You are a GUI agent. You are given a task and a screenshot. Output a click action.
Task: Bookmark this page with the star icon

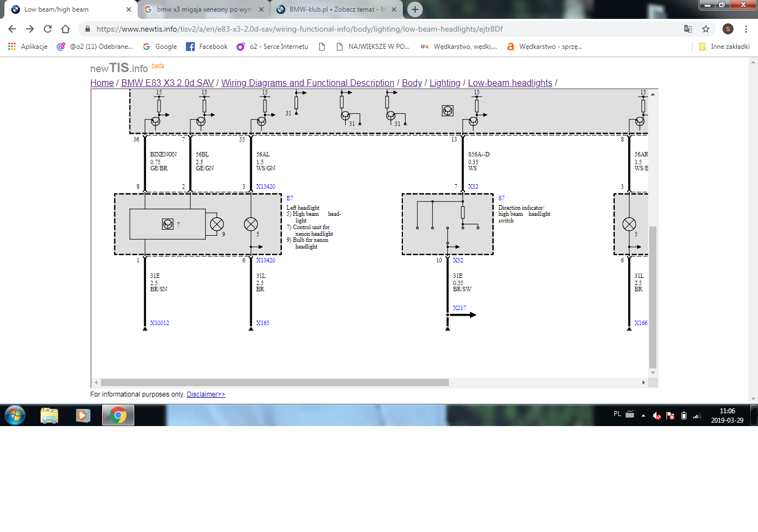point(706,29)
